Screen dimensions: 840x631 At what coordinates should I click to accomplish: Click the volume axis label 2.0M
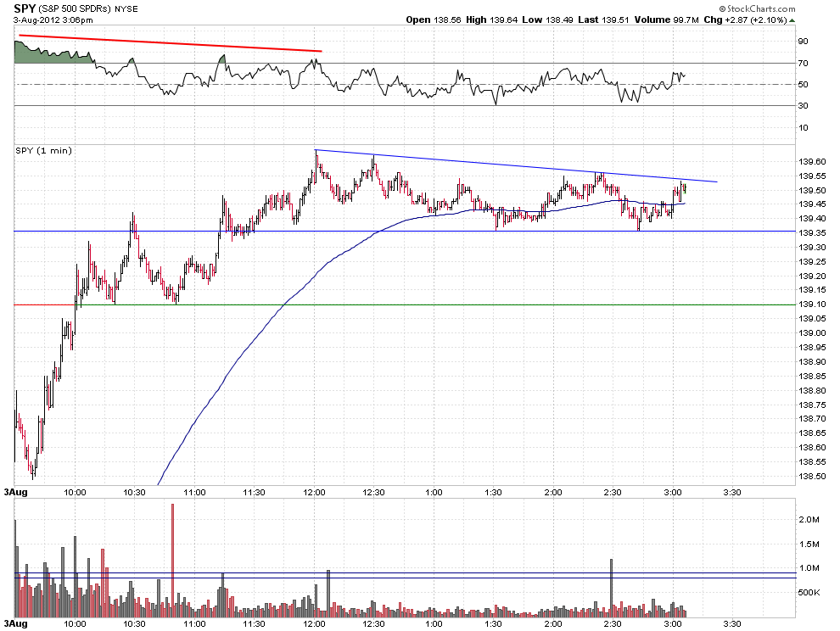point(809,520)
